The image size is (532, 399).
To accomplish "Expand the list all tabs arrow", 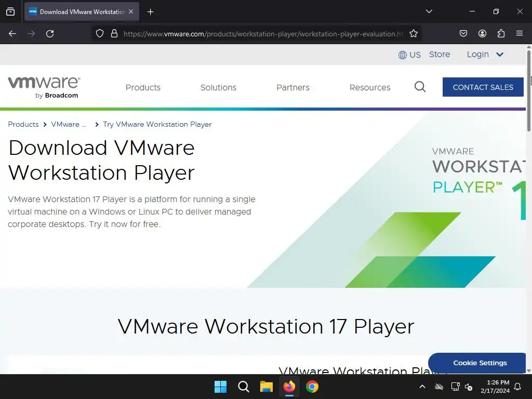I will [x=429, y=11].
